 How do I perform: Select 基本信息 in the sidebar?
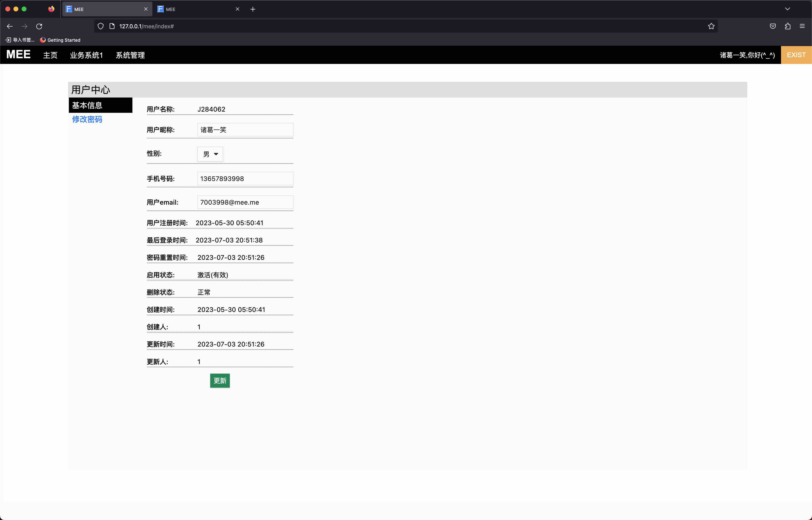[100, 105]
